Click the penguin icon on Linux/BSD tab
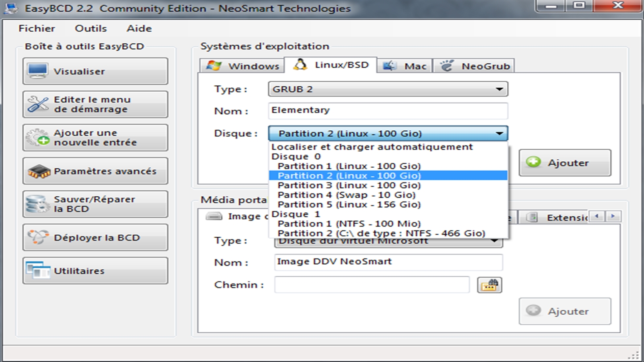This screenshot has width=644, height=362. coord(300,64)
